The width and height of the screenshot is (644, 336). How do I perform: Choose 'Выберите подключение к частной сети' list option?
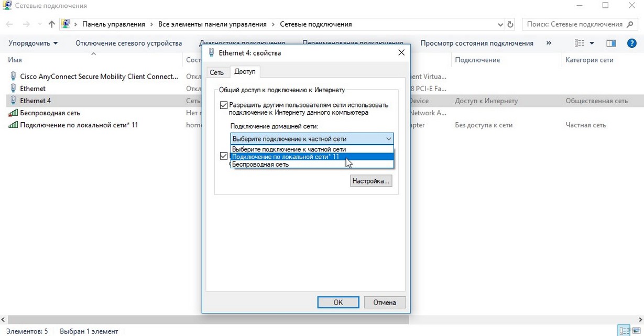tap(312, 149)
